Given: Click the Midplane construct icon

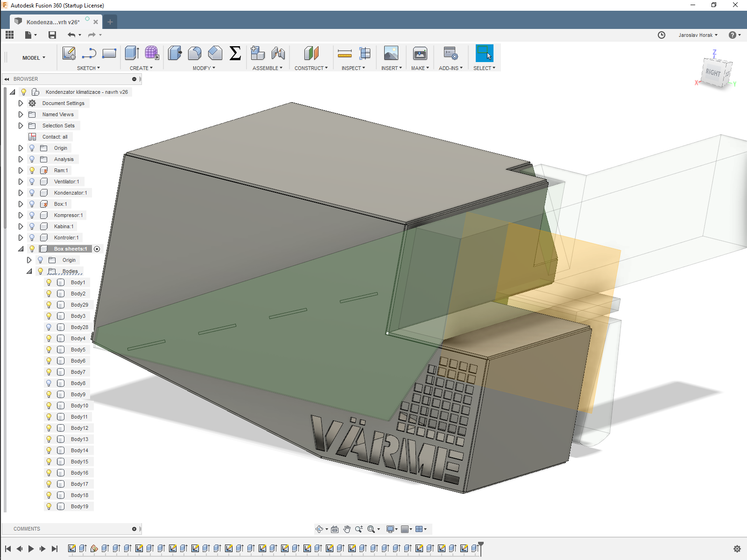Looking at the screenshot, I should [311, 53].
